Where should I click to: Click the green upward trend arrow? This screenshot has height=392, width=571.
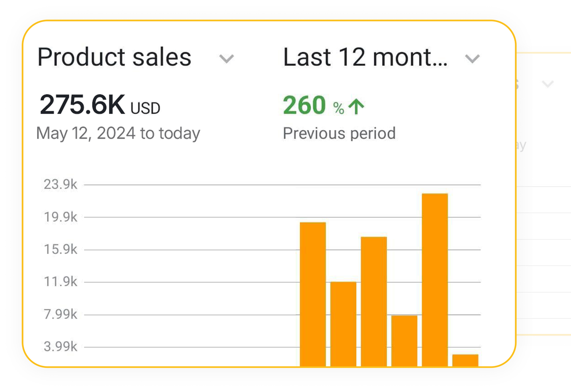pyautogui.click(x=356, y=106)
